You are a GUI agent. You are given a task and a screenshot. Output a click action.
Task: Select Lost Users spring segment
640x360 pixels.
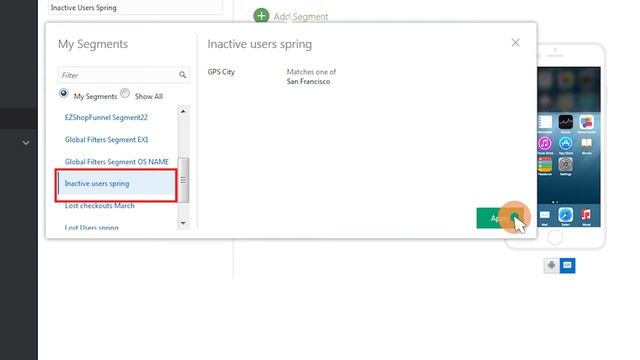[x=91, y=227]
